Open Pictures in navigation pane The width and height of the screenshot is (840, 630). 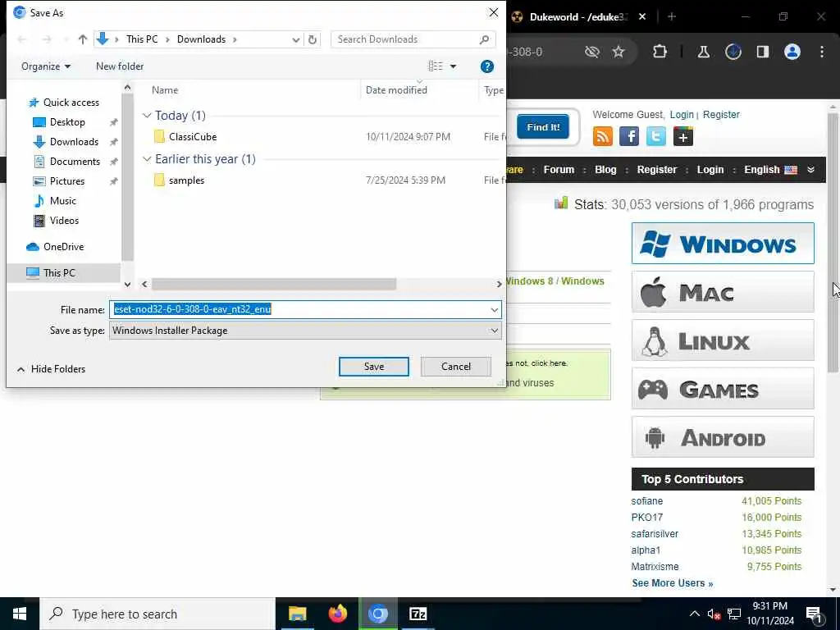67,181
